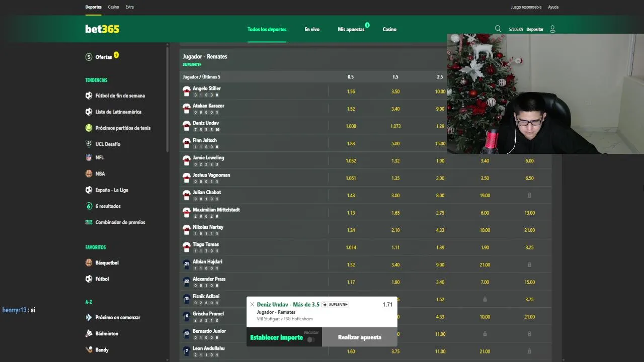This screenshot has height=362, width=644.
Task: Click the UCL Desafío ball icon
Action: point(89,144)
